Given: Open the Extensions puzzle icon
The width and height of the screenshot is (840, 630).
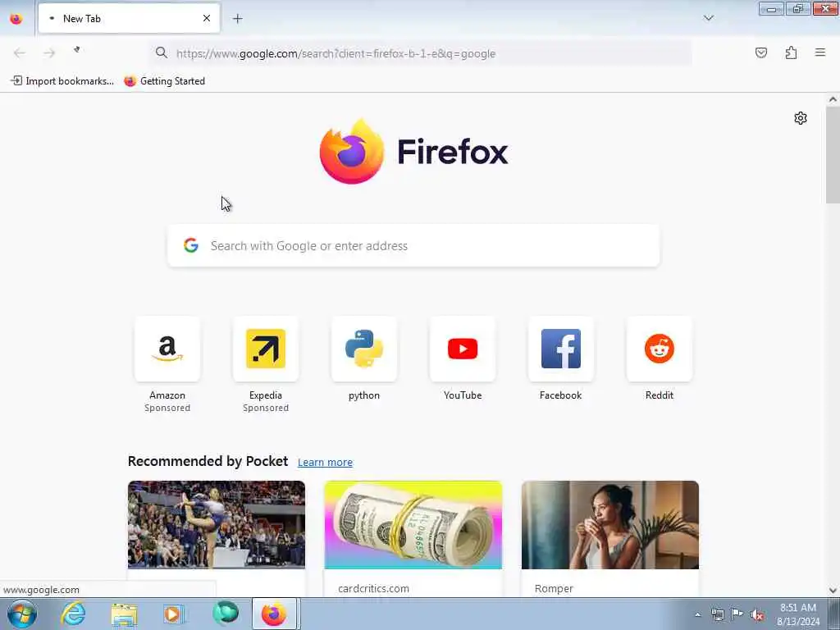Looking at the screenshot, I should (791, 52).
